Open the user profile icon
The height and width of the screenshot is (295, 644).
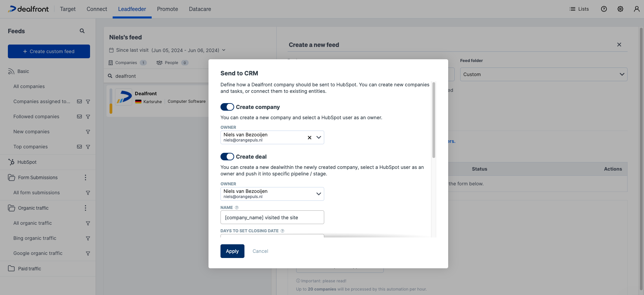[636, 9]
